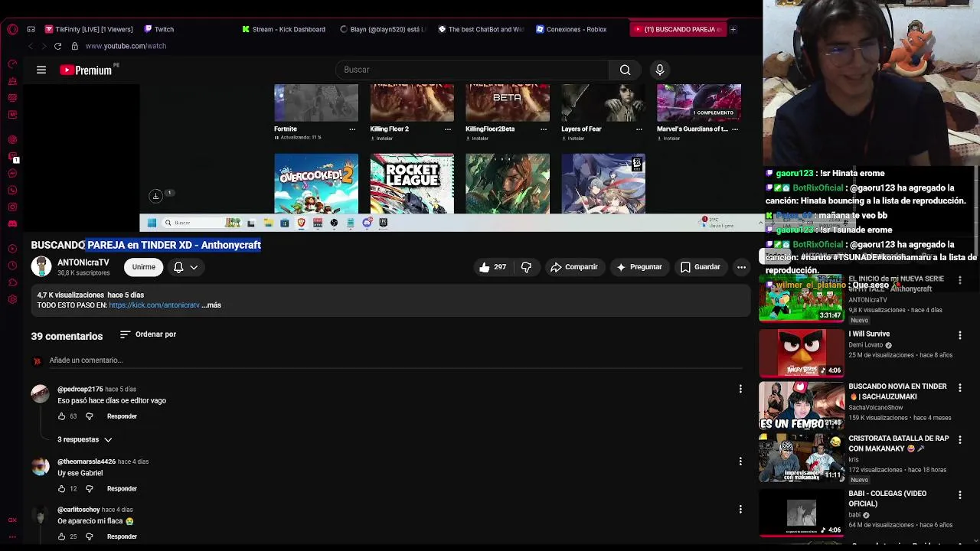Click the www.youtube.com/watch address bar
Screen dimensions: 980x551
(x=126, y=46)
